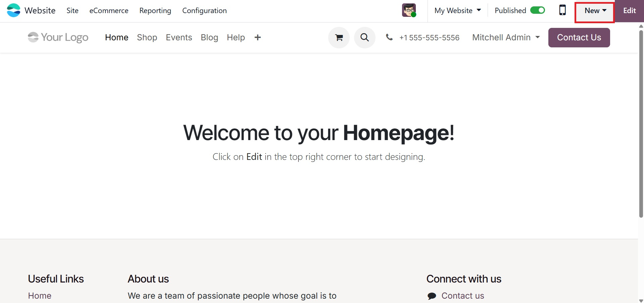The image size is (644, 303).
Task: Open the Shop navigation link
Action: coord(147,38)
